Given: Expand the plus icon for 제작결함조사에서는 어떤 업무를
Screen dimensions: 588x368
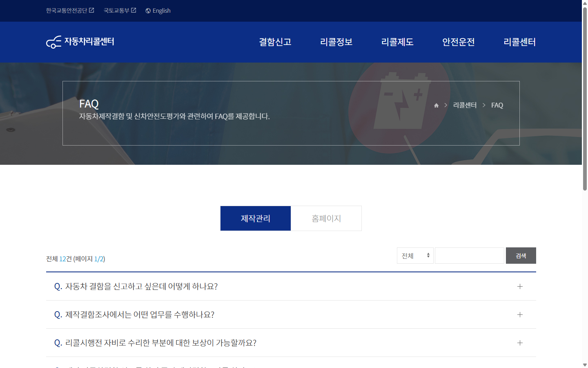Looking at the screenshot, I should pyautogui.click(x=520, y=315).
